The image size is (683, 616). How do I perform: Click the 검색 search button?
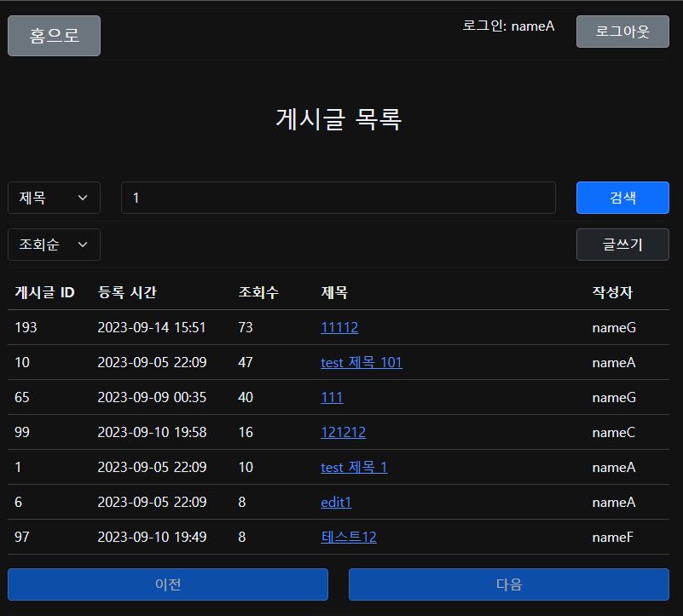click(x=622, y=198)
